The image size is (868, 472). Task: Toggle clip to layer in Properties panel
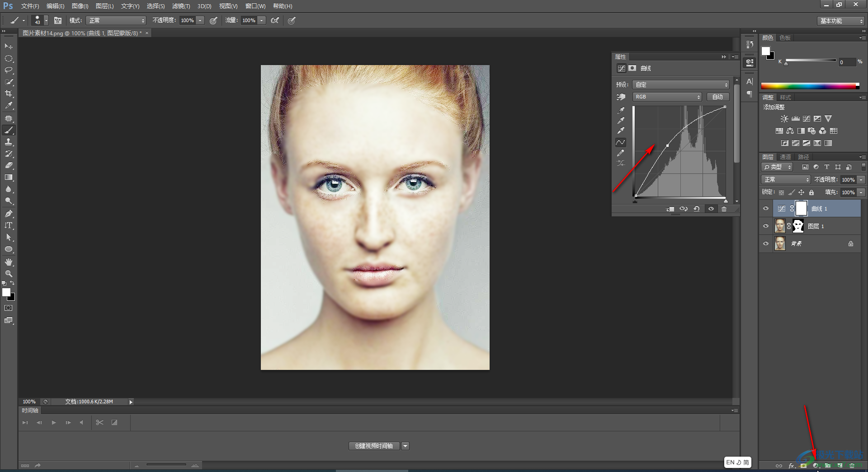tap(670, 209)
